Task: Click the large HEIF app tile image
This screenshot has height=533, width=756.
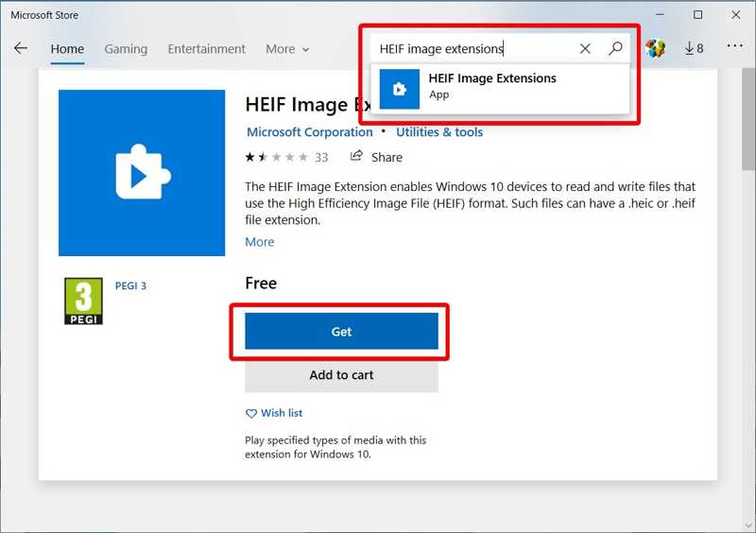Action: pos(142,173)
